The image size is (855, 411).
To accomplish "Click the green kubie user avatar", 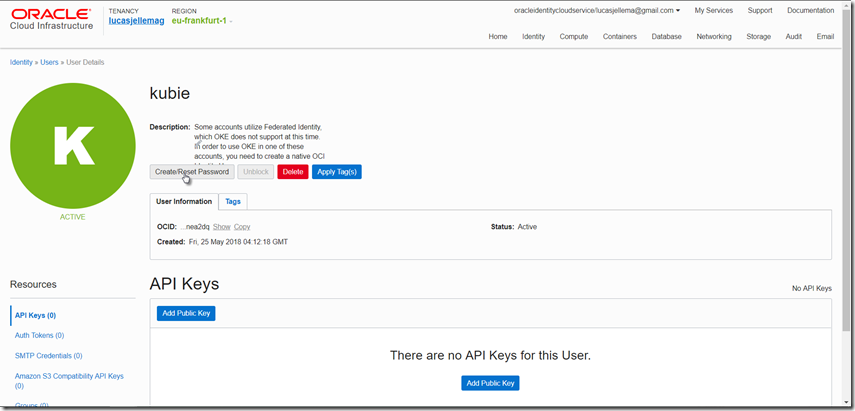I will pyautogui.click(x=73, y=146).
